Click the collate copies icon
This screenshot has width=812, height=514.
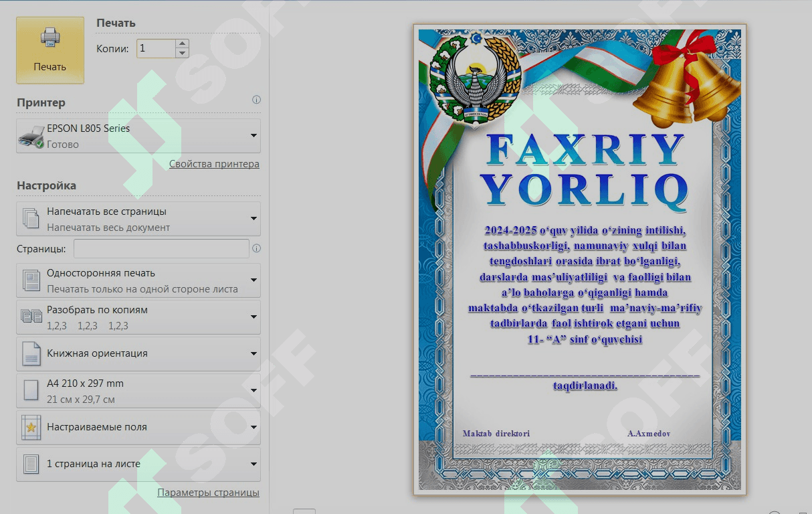click(31, 317)
